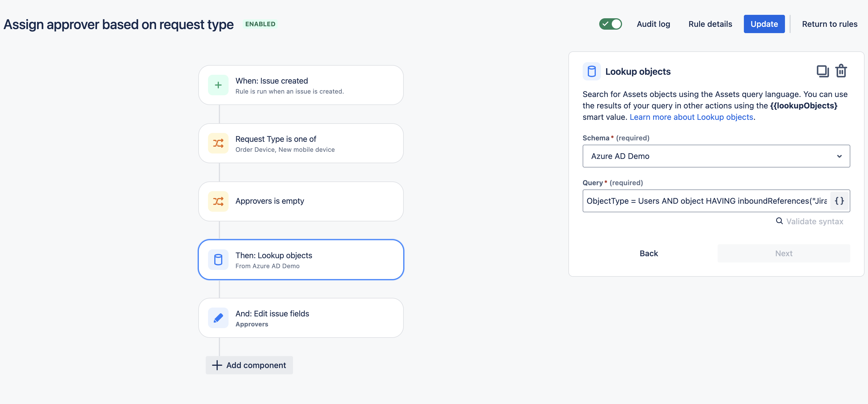This screenshot has height=404, width=868.
Task: Expand the Azure AD Demo schema chevron
Action: (x=839, y=156)
